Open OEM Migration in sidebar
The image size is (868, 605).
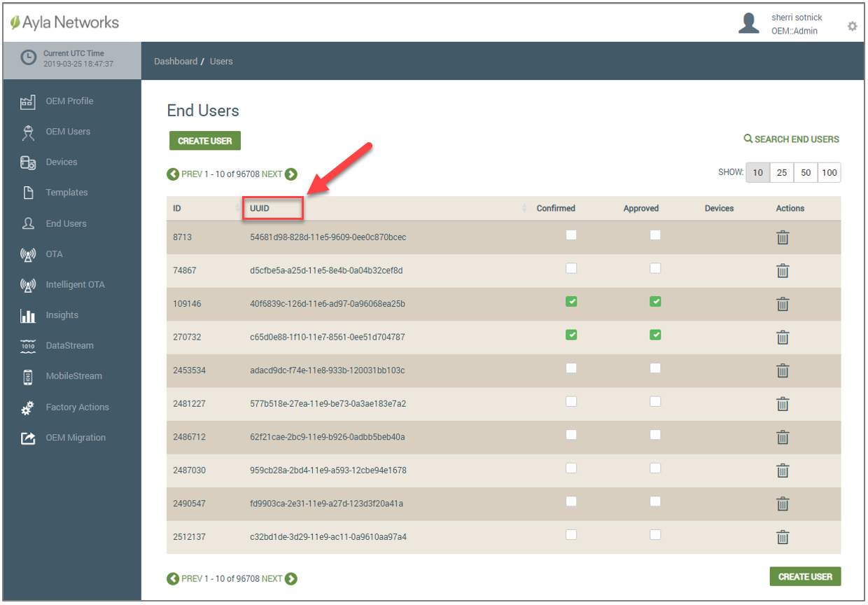click(76, 438)
